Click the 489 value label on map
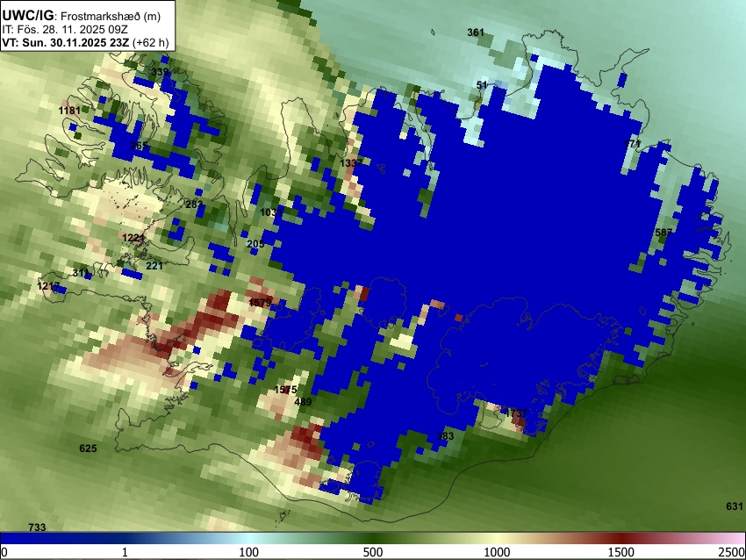This screenshot has width=746, height=560. tap(303, 402)
